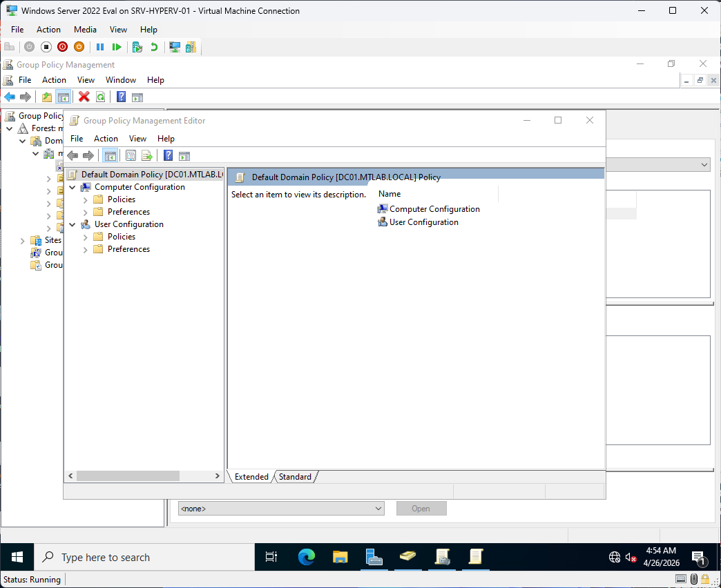721x588 pixels.
Task: Open Microsoft Edge from taskbar
Action: pyautogui.click(x=306, y=557)
